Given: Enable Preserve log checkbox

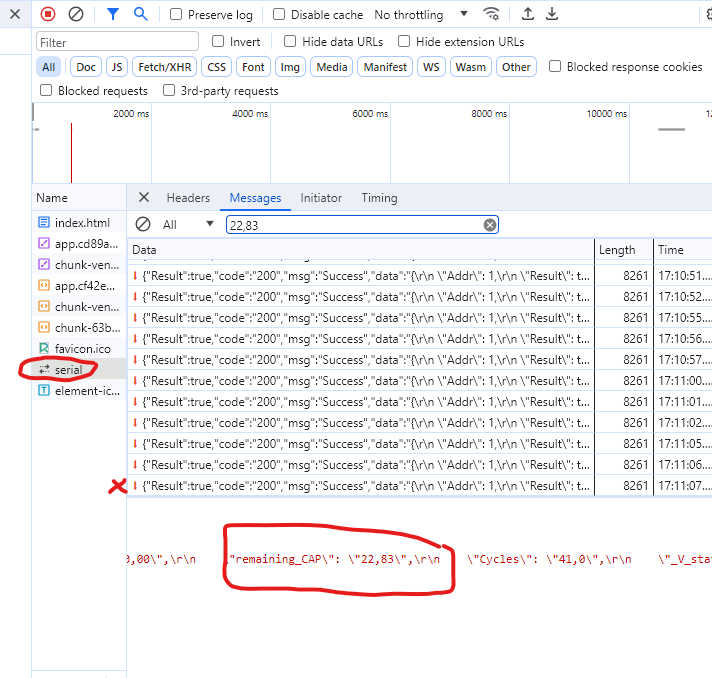Looking at the screenshot, I should 176,15.
